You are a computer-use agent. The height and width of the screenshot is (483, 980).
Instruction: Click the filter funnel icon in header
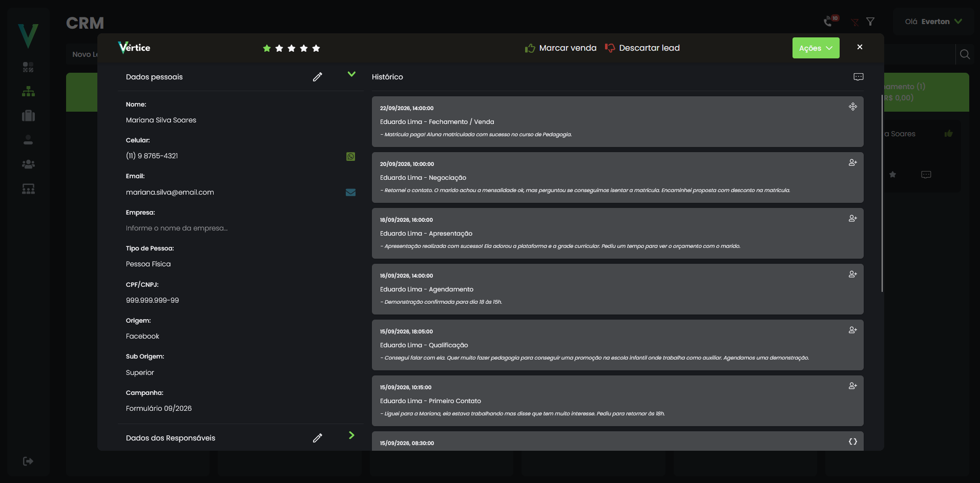point(870,22)
